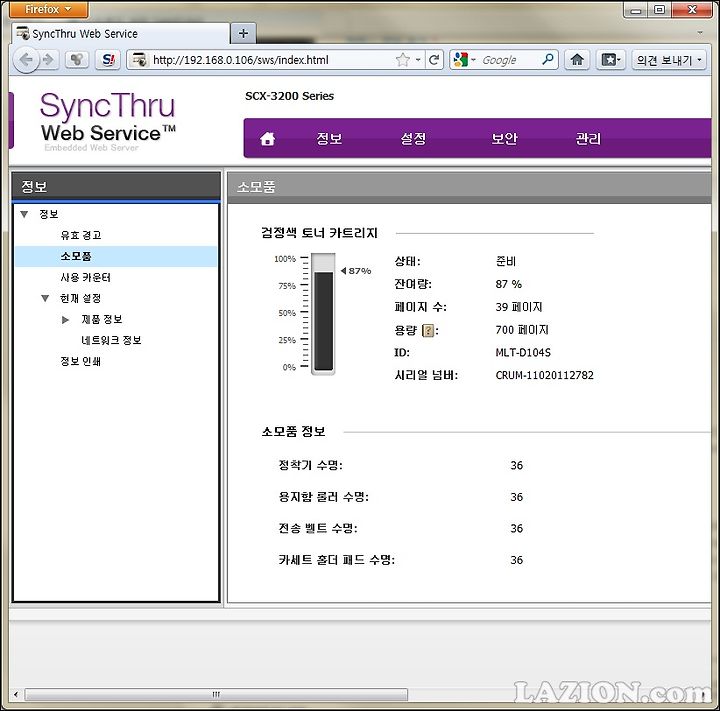Open the 보안 menu
Screen dimensions: 720x711
504,139
